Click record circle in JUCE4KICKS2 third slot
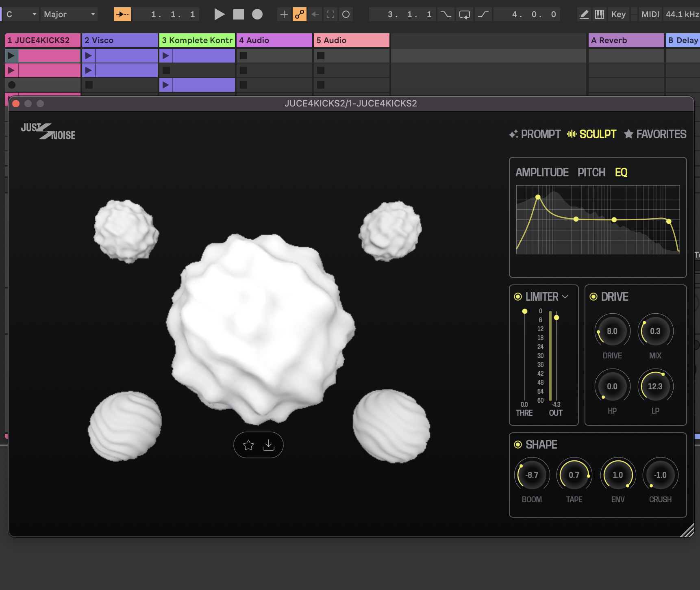The image size is (700, 590). 12,85
